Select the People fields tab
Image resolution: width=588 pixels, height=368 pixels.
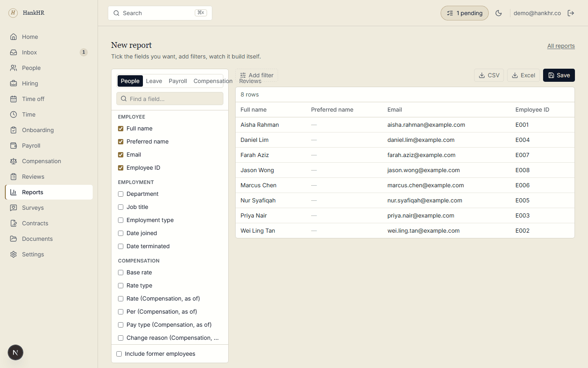tap(130, 81)
